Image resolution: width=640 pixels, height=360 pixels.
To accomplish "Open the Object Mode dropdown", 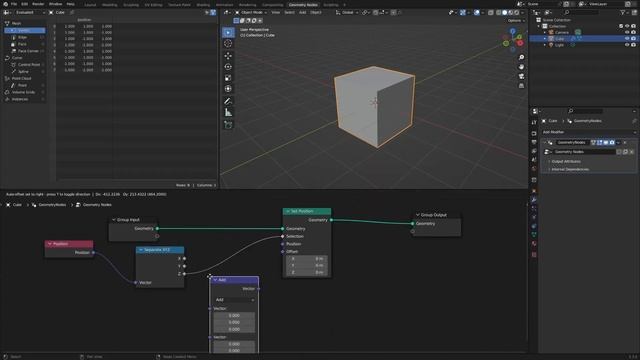I will coord(251,13).
